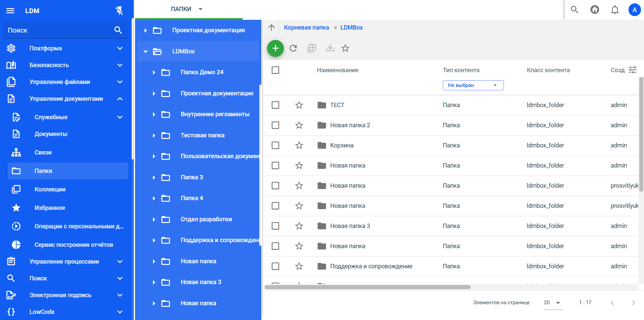
Task: Open the Электронная подпись menu
Action: click(66, 295)
